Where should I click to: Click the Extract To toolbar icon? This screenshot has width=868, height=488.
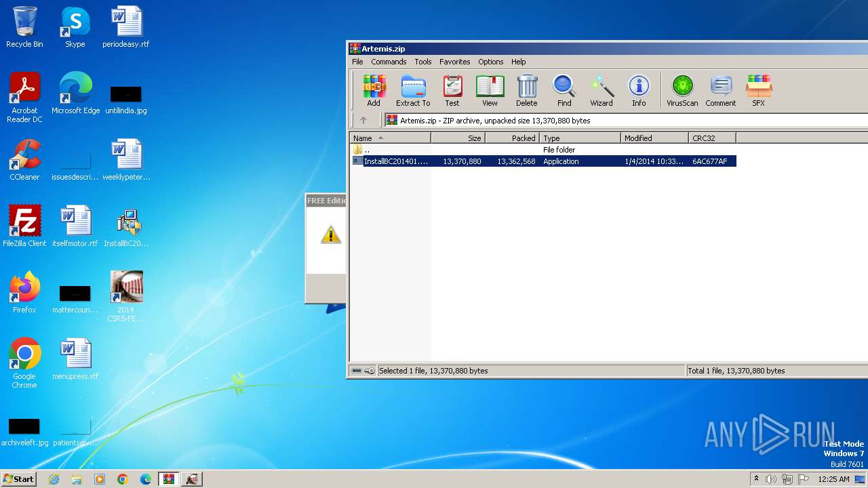point(413,90)
